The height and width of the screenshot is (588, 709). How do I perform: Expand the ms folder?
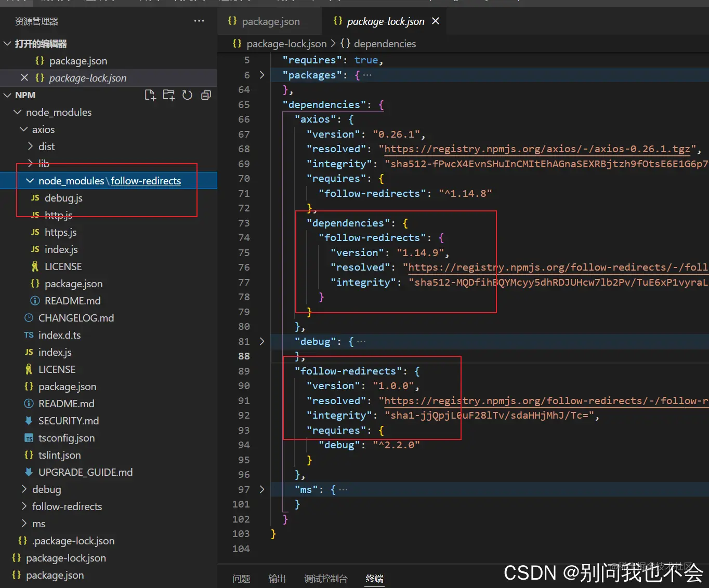click(x=24, y=524)
